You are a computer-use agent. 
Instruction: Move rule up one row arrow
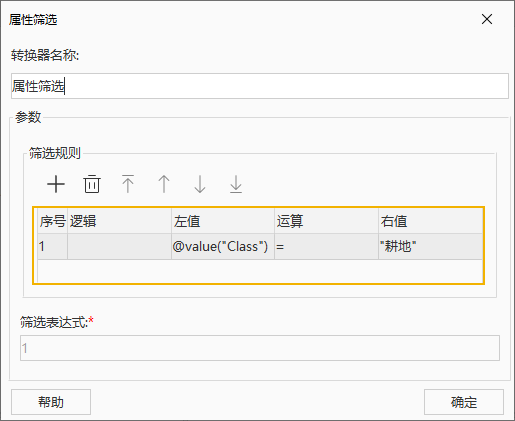point(164,184)
